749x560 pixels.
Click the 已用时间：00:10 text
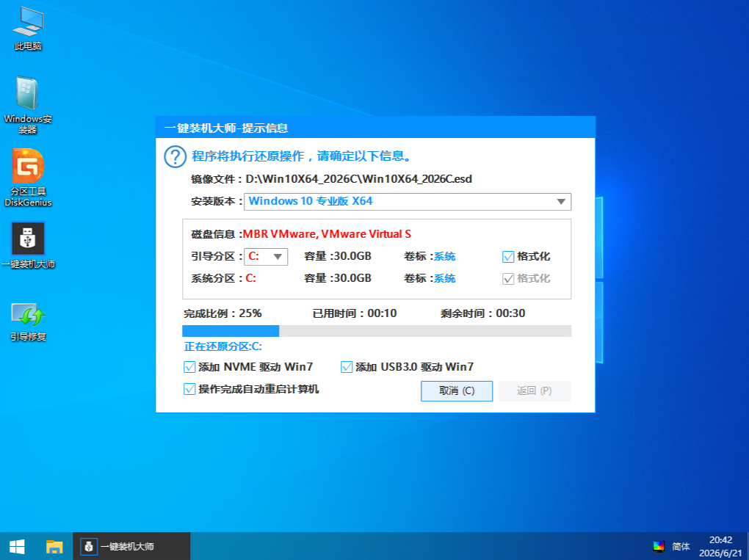(355, 313)
